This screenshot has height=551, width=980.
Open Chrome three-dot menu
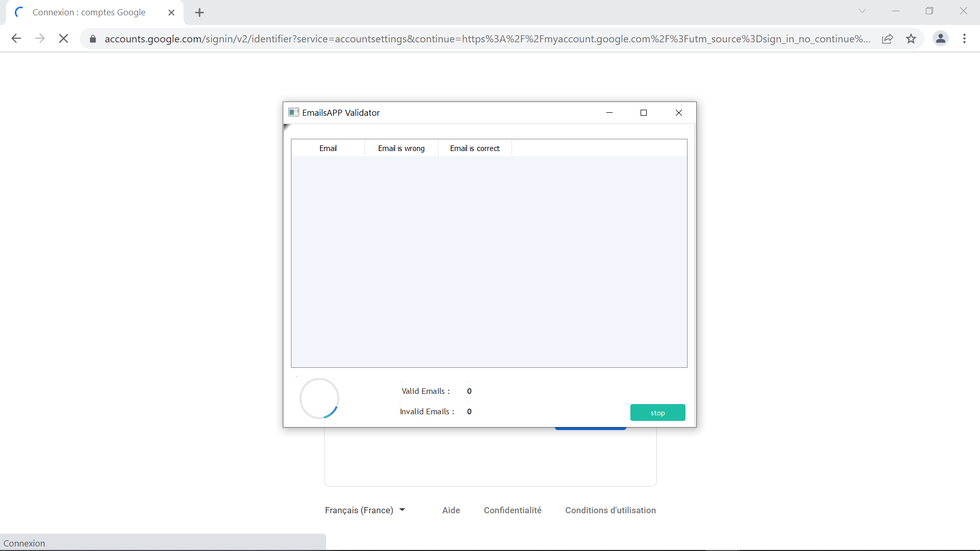coord(964,39)
